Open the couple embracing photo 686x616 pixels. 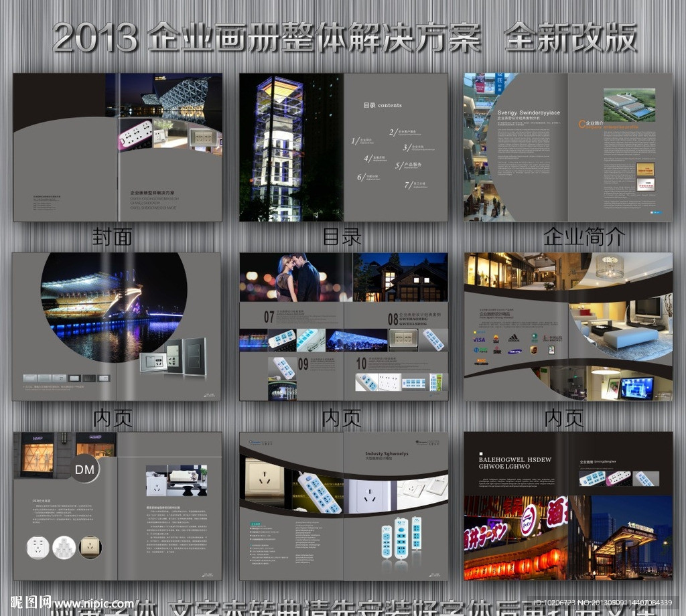point(297,277)
